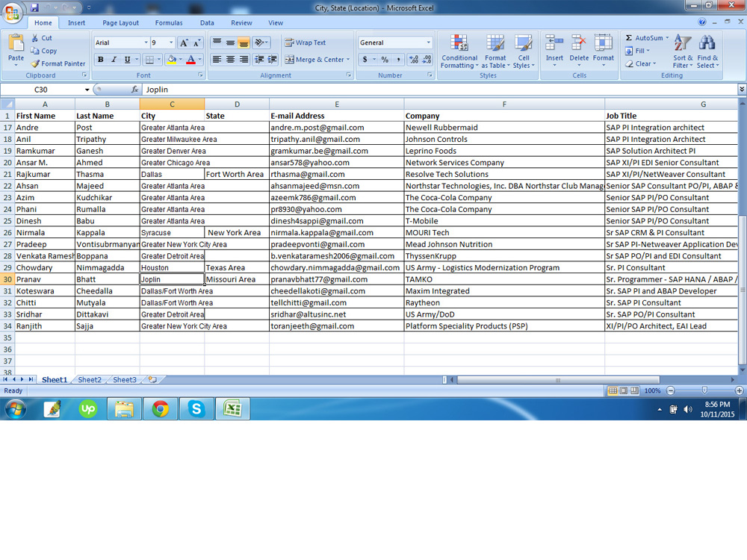Apply percent style format
Screen dimensions: 747x560
click(385, 60)
